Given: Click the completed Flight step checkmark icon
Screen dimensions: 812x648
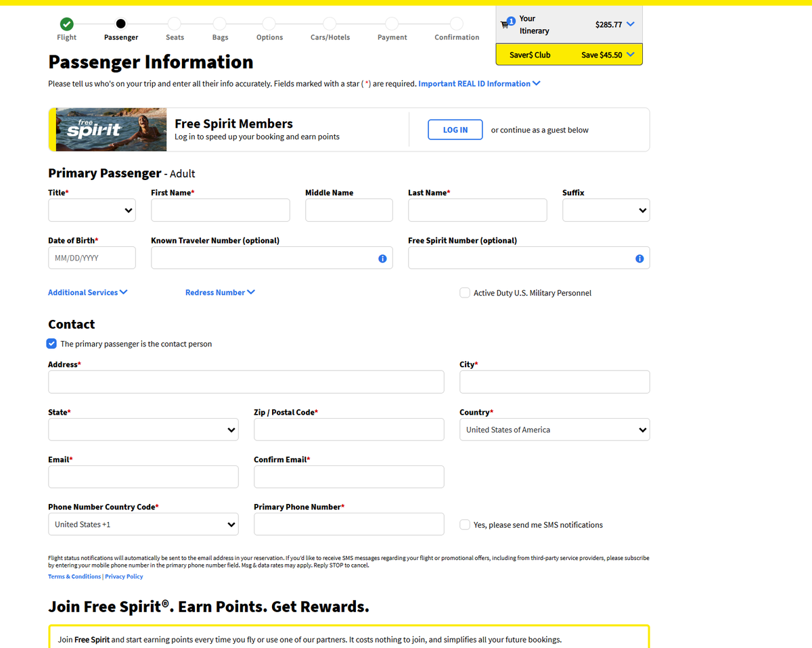Looking at the screenshot, I should [66, 24].
